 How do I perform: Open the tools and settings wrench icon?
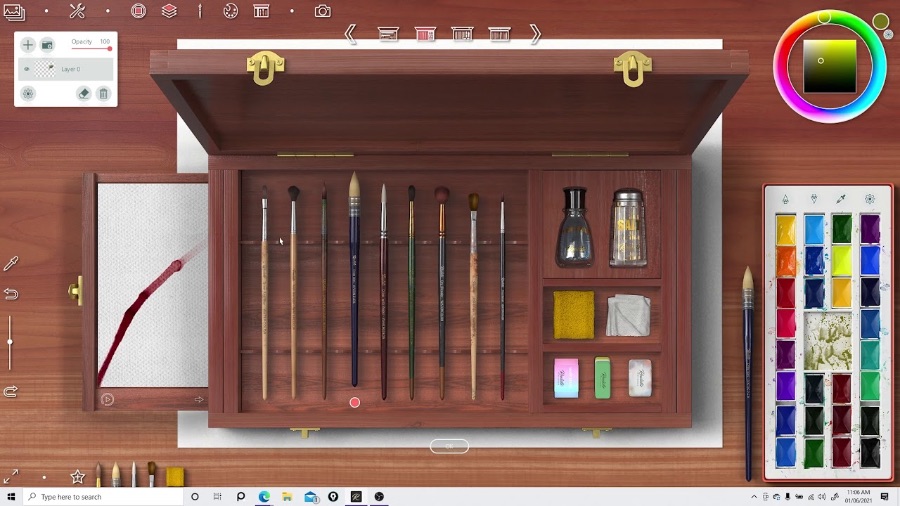click(x=77, y=11)
